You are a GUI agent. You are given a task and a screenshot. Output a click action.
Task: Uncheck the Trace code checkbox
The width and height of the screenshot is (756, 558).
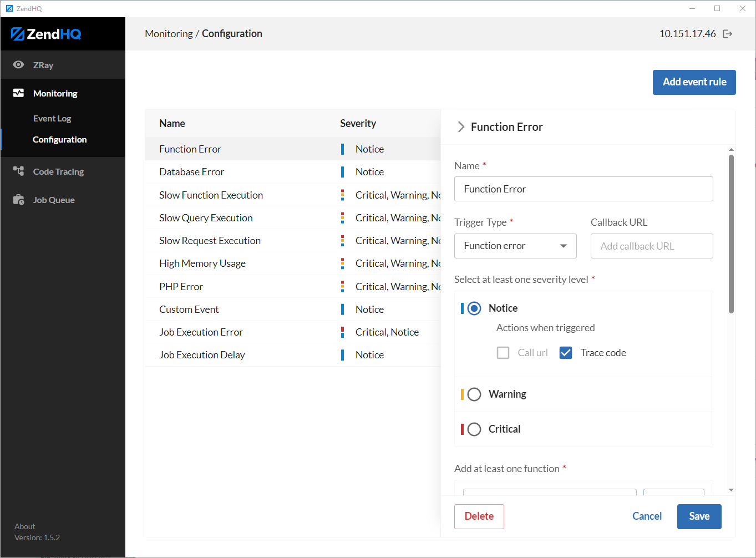coord(565,352)
